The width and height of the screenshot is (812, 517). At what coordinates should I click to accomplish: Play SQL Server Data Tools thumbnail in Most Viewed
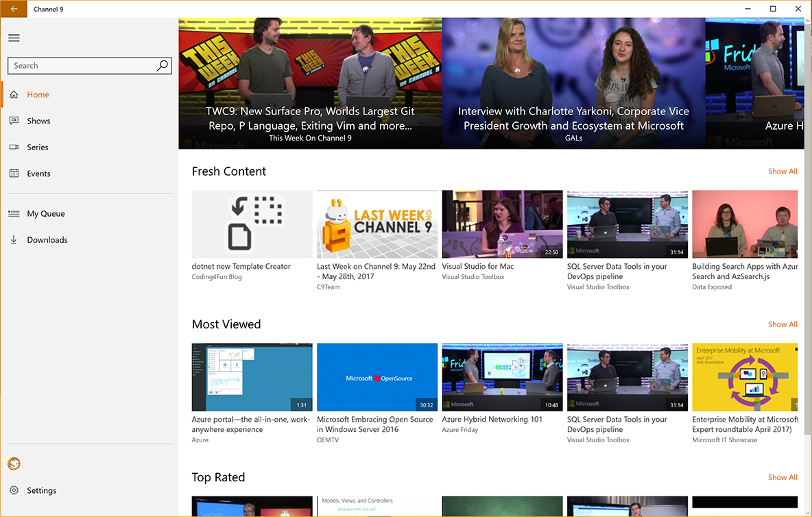coord(628,377)
